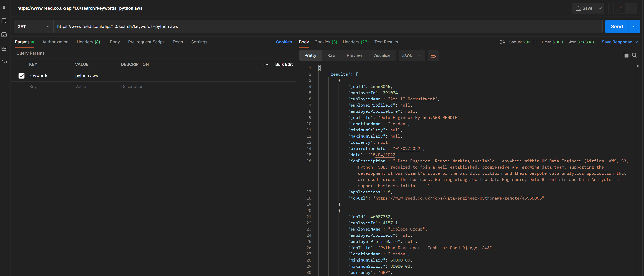644x276 pixels.
Task: Open the request Body tab
Action: click(115, 42)
